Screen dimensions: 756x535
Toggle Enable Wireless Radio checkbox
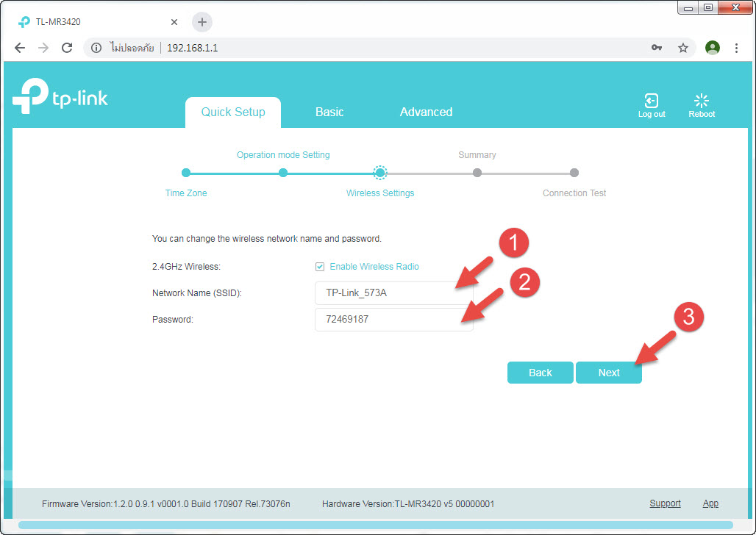pos(320,267)
